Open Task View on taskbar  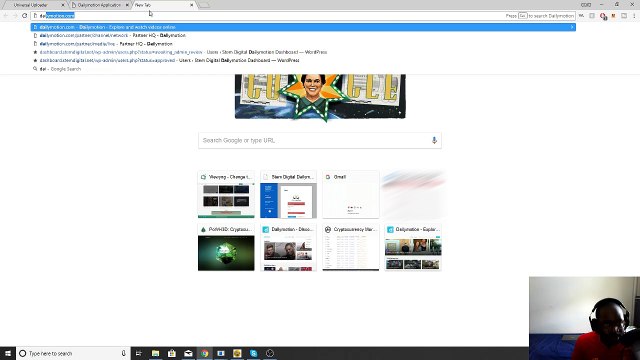[x=138, y=353]
